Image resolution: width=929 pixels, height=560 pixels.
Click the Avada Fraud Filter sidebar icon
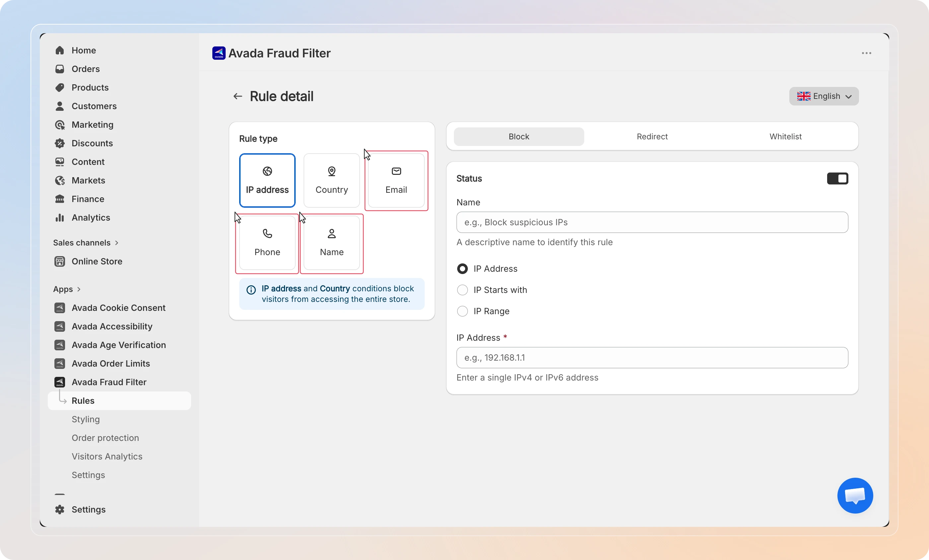60,382
